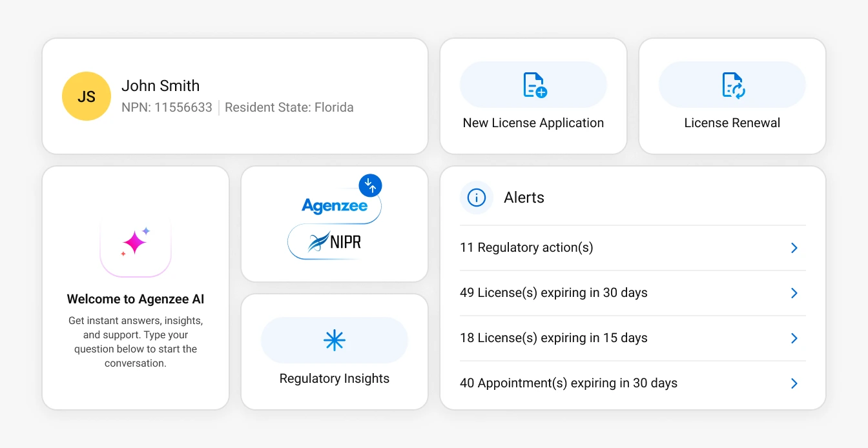The width and height of the screenshot is (868, 448).
Task: Click the License Renewal refresh document icon
Action: [x=733, y=85]
